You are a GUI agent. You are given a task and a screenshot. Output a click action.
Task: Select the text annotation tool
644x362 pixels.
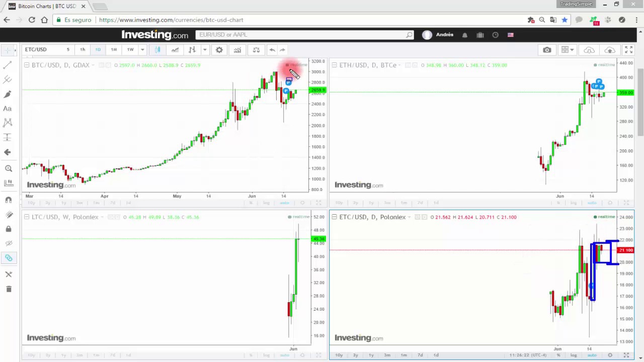tap(8, 109)
